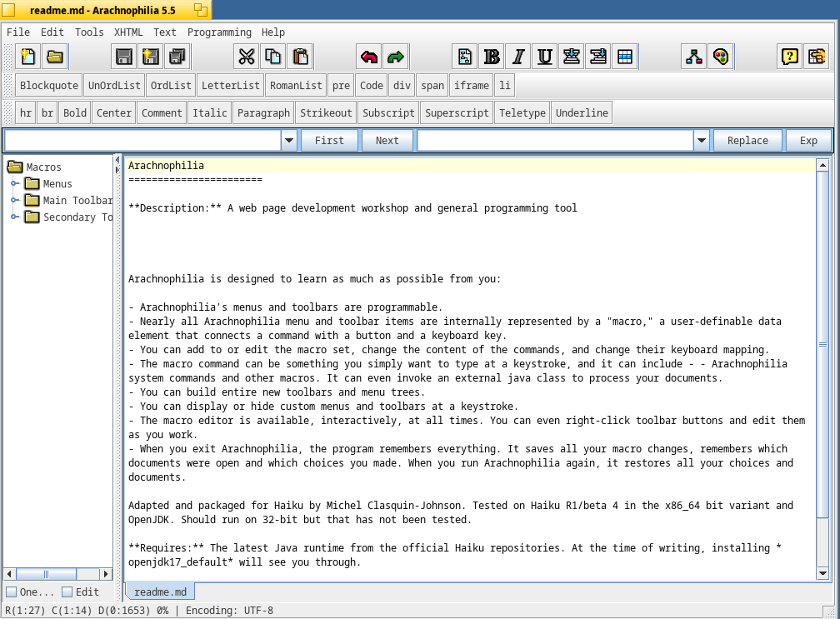Click the RomanList button
Viewport: 840px width, 619px height.
click(x=296, y=86)
